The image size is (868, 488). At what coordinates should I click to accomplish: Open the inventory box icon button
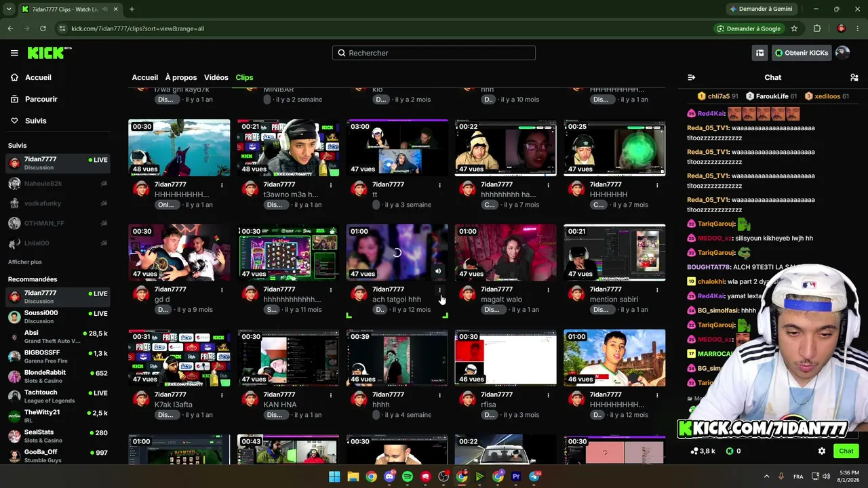tap(760, 53)
